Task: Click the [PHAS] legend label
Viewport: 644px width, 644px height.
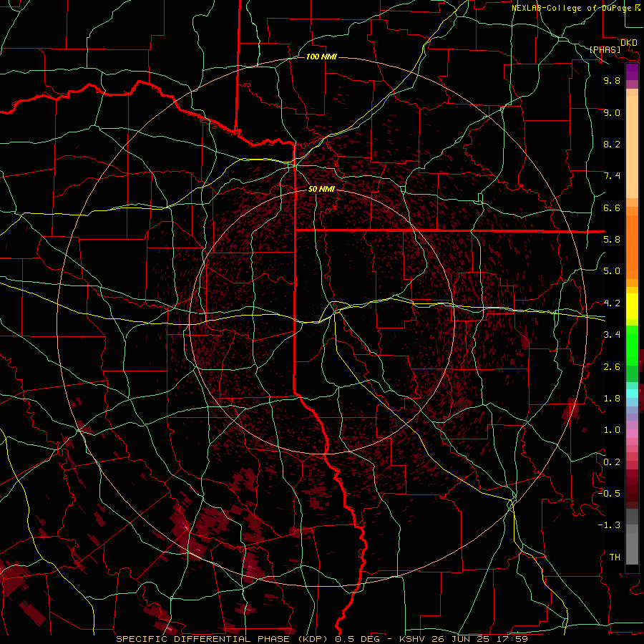Action: [x=605, y=49]
